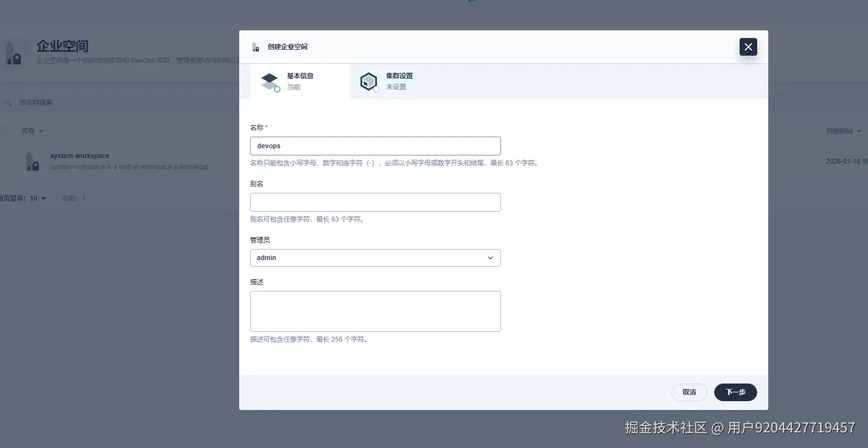Click the 名称 input containing devops
This screenshot has width=868, height=448.
tap(375, 146)
